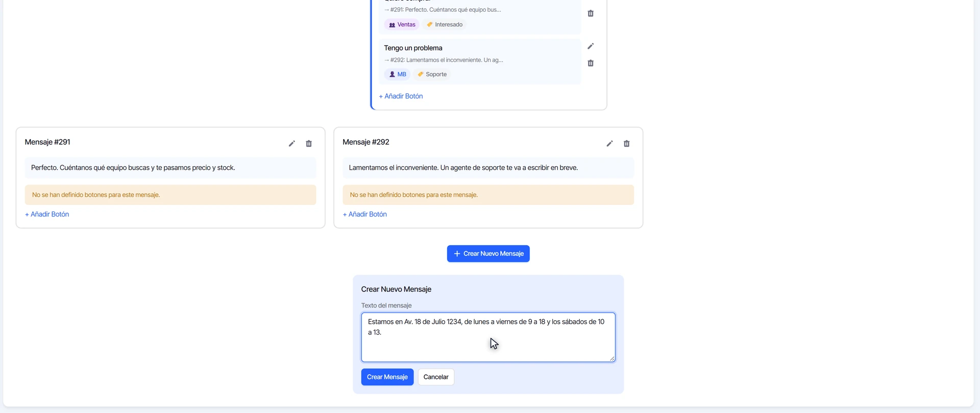This screenshot has width=980, height=413.
Task: Click the no-buttons warning in Mensaje #291
Action: pos(170,195)
